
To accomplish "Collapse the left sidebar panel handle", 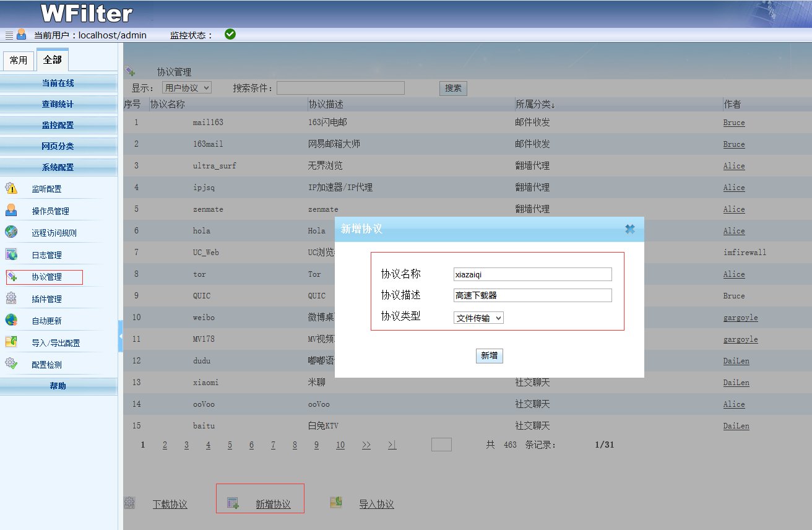I will 121,336.
